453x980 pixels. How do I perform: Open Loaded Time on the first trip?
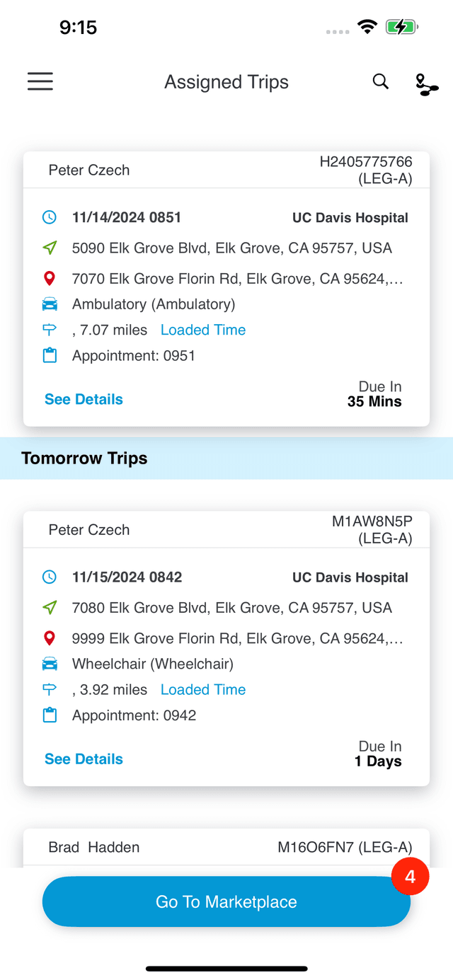pos(203,330)
